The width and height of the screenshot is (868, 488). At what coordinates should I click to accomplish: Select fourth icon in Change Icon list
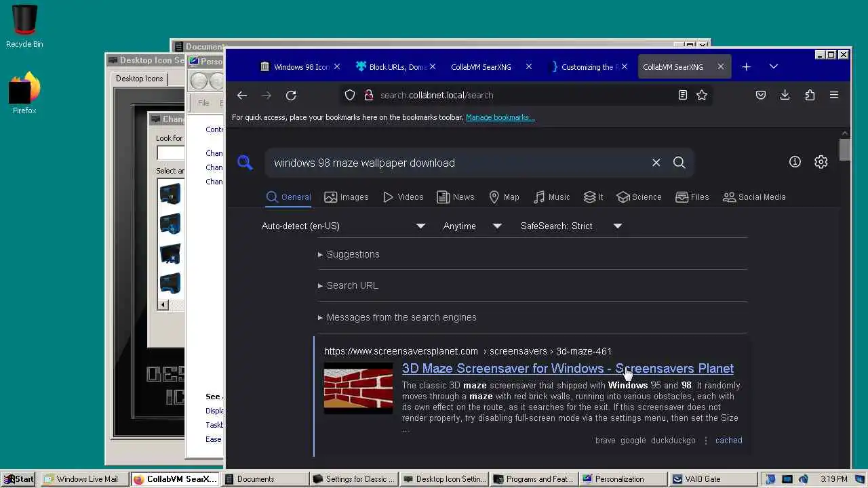click(x=170, y=283)
